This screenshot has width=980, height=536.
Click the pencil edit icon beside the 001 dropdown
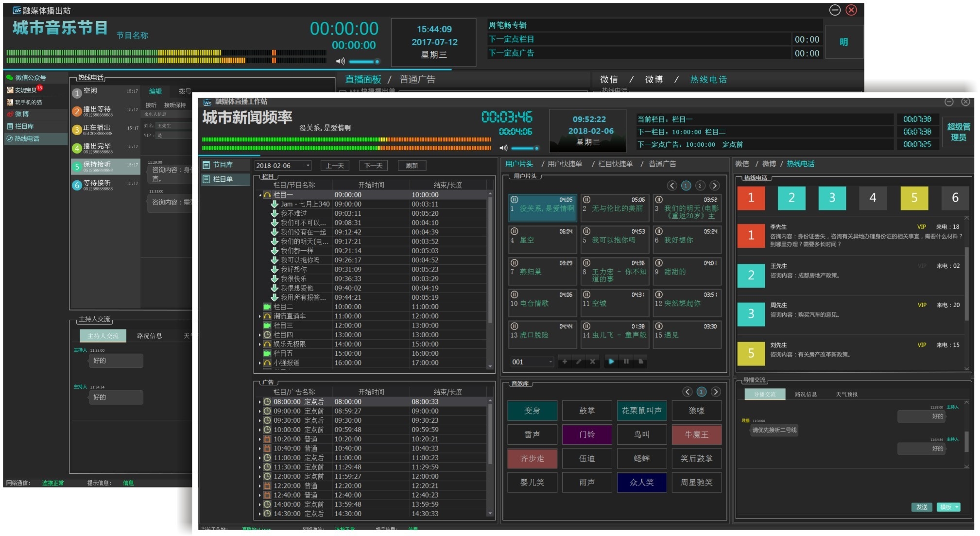578,362
